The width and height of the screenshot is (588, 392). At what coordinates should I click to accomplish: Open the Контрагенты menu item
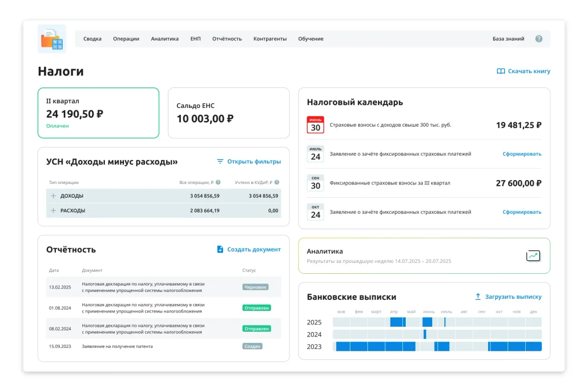[269, 39]
